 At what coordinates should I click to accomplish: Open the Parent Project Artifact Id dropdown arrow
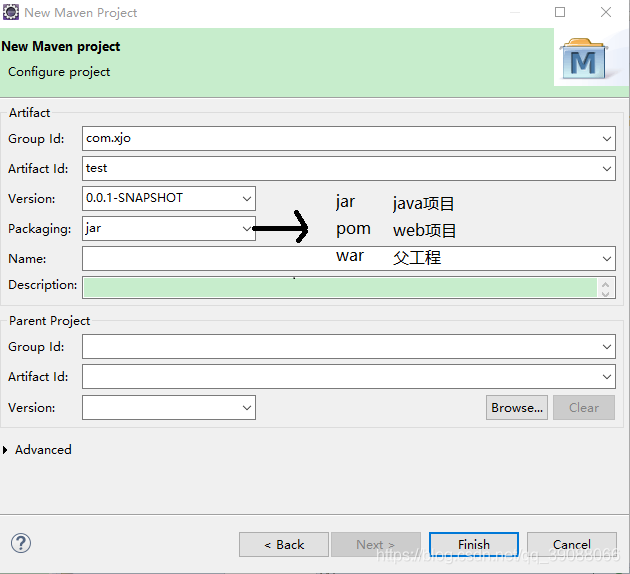click(x=607, y=377)
